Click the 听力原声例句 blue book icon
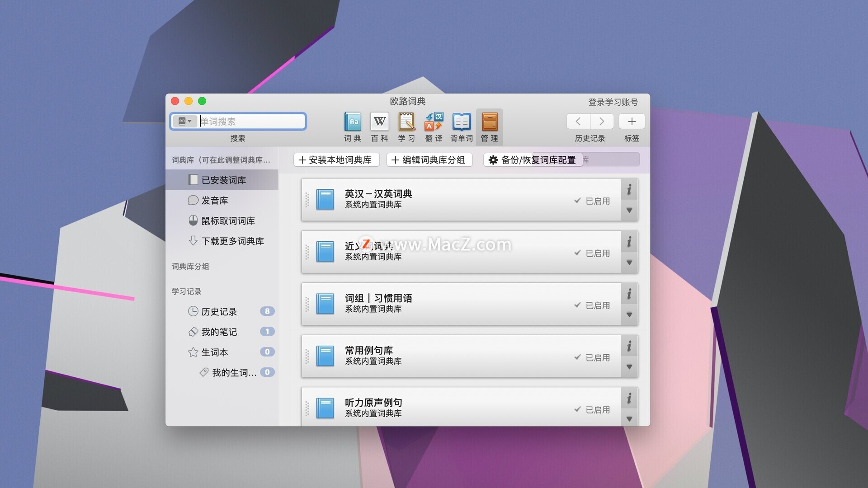The height and width of the screenshot is (488, 868). click(x=325, y=408)
